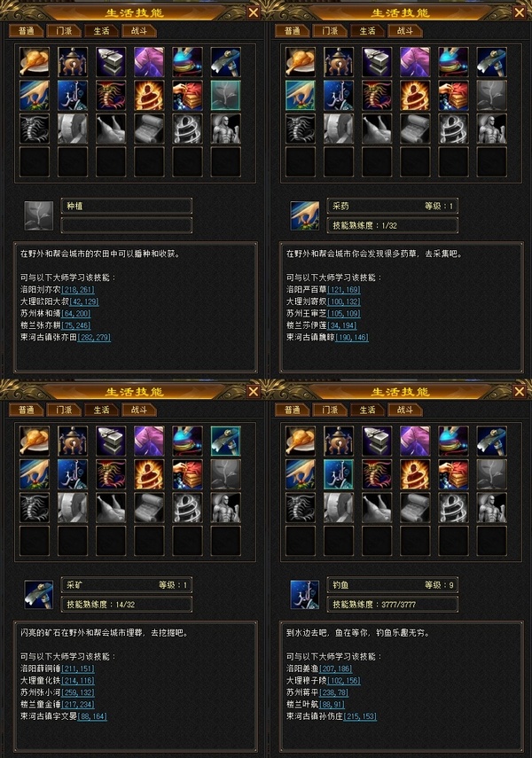Viewport: 532px width, 758px height.
Task: Open the 普通 tab in the 采矿 panel
Action: click(x=26, y=410)
